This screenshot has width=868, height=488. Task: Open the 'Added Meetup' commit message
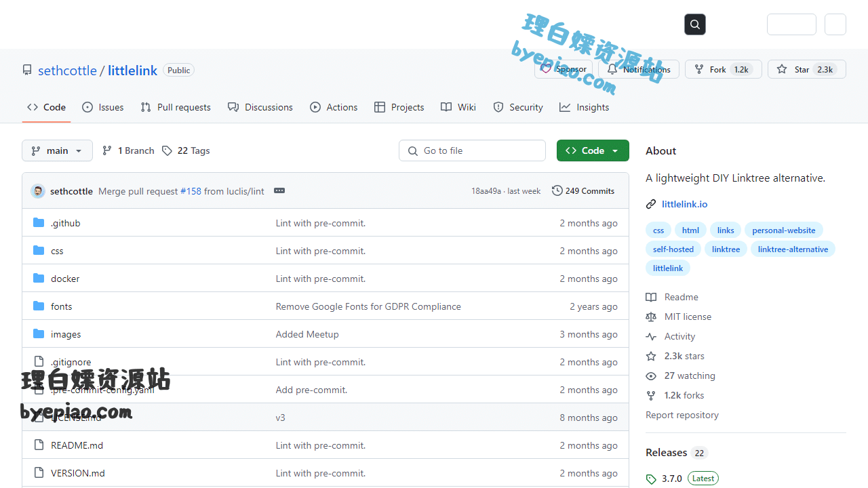307,334
